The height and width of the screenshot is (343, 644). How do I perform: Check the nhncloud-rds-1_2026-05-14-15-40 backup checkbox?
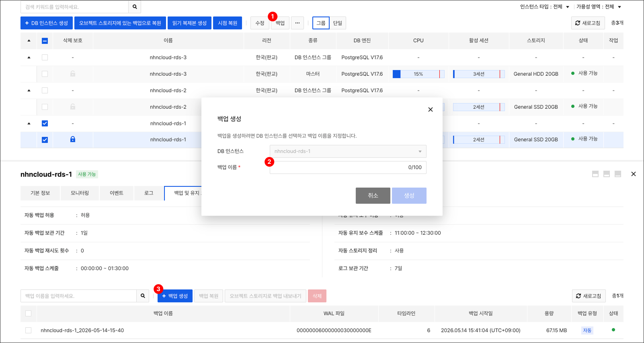point(28,330)
